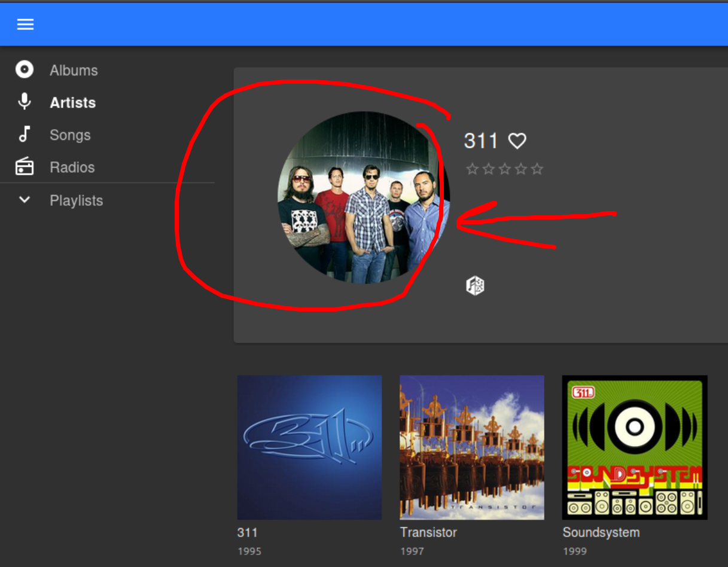Toggle the heart favorite next to 311
Image resolution: width=728 pixels, height=567 pixels.
click(517, 141)
